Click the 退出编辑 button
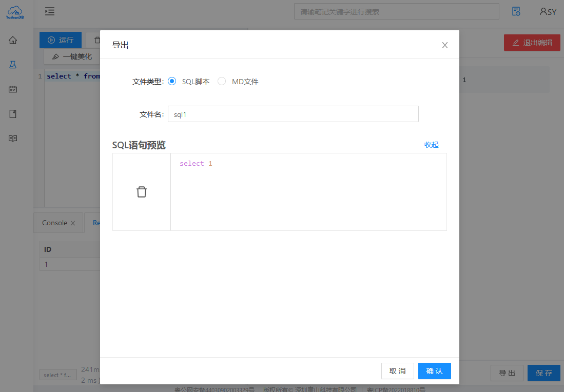This screenshot has height=392, width=564. 532,43
